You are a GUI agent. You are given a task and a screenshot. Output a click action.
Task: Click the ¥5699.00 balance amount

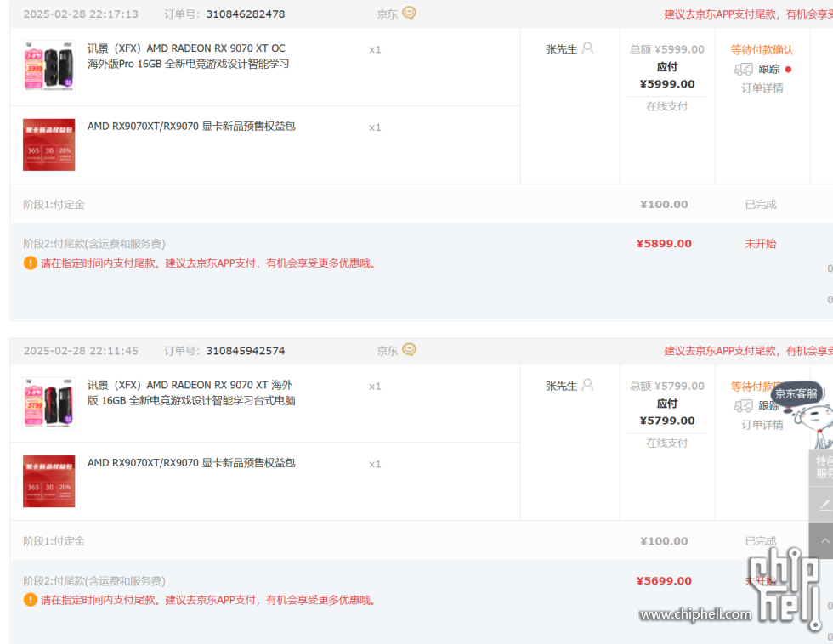(664, 581)
